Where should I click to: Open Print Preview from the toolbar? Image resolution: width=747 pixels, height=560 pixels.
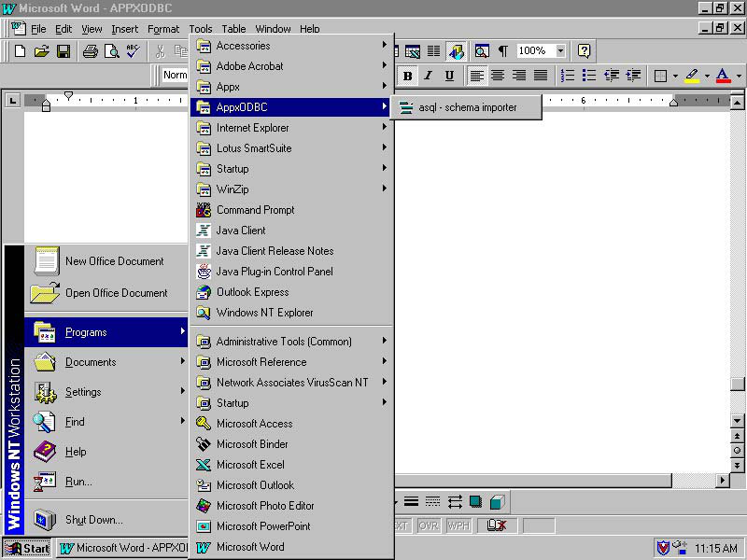pos(111,51)
